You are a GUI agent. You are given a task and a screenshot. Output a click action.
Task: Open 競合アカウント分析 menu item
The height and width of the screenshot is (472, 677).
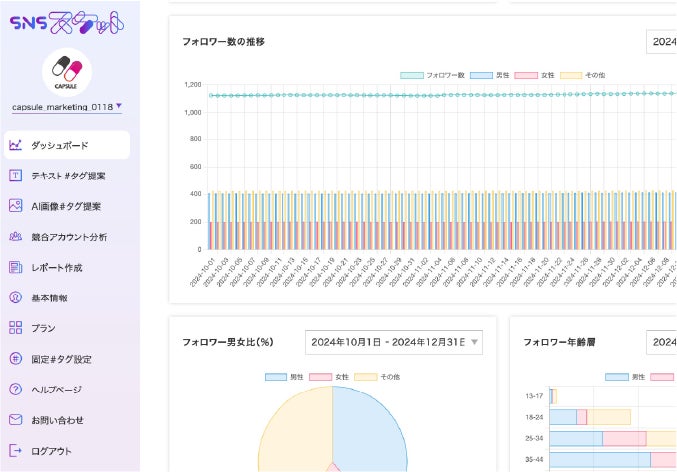[69, 237]
